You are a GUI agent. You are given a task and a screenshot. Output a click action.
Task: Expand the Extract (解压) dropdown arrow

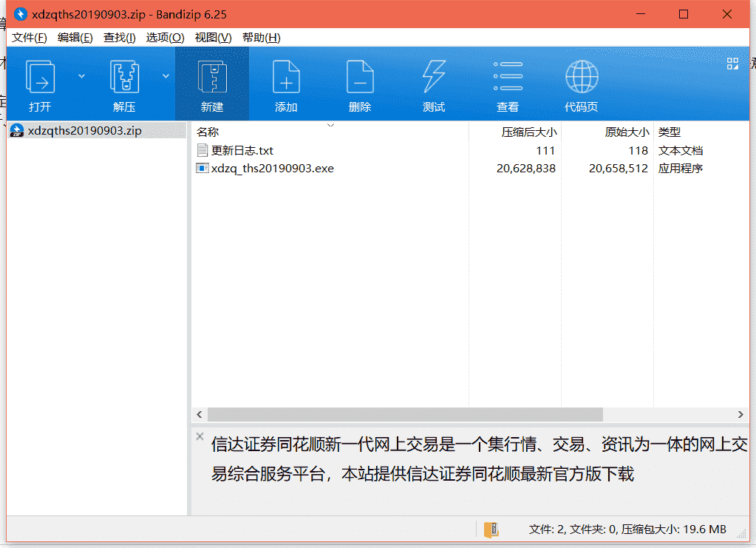(166, 76)
